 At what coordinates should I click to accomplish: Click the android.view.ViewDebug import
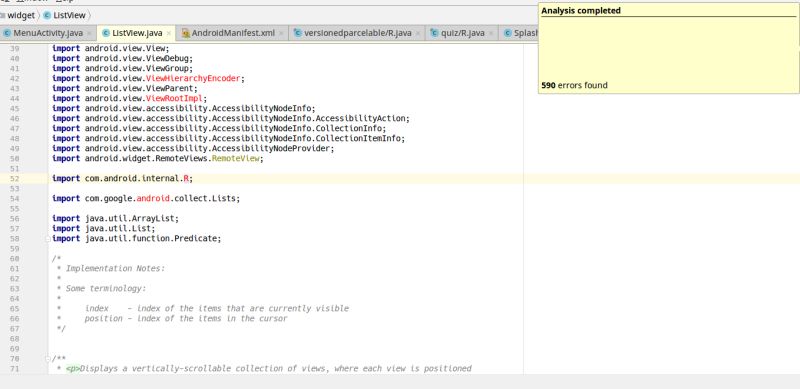pyautogui.click(x=122, y=59)
